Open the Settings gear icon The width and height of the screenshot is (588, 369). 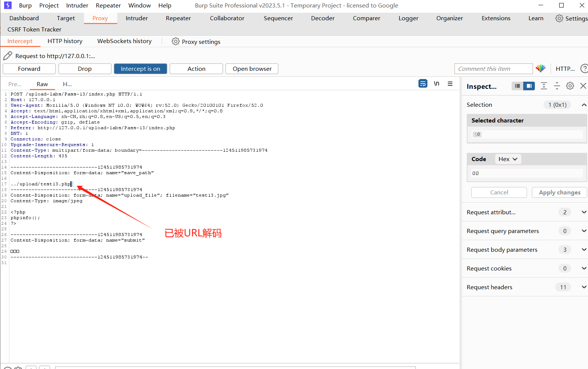tap(559, 18)
